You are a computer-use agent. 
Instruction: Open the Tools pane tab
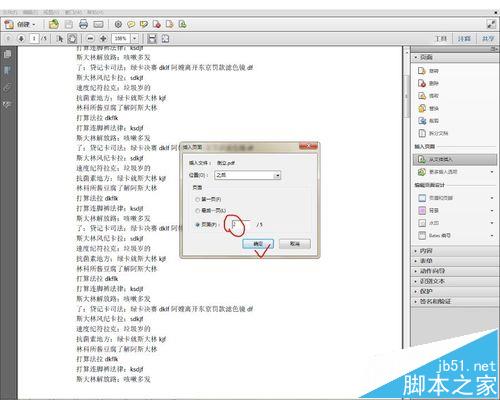pos(441,39)
